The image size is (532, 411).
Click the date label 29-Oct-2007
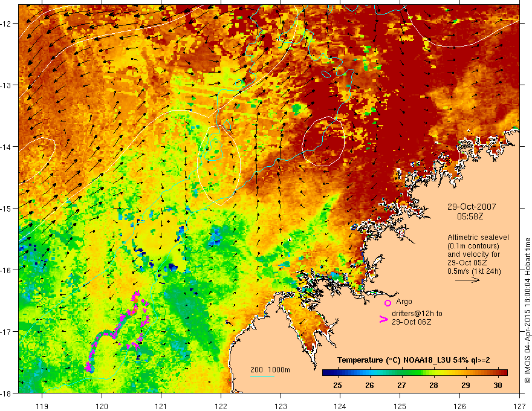[472, 207]
